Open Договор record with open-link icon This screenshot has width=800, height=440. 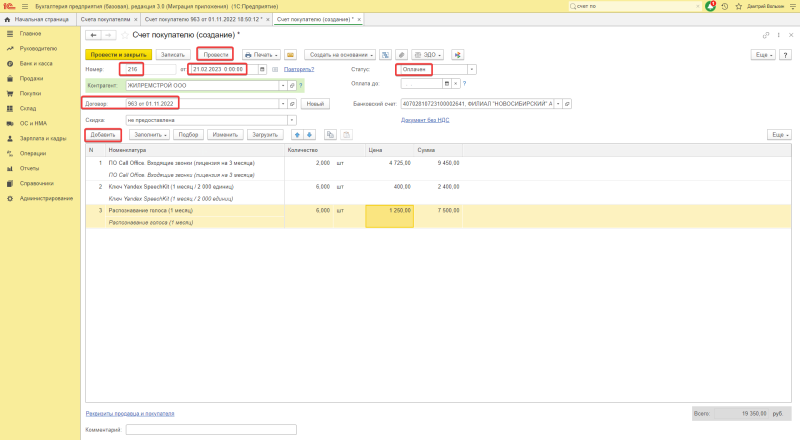pos(292,104)
